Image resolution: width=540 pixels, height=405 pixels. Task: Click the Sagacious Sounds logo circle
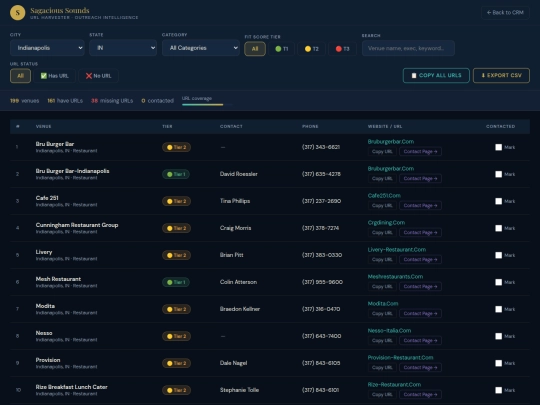[18, 13]
